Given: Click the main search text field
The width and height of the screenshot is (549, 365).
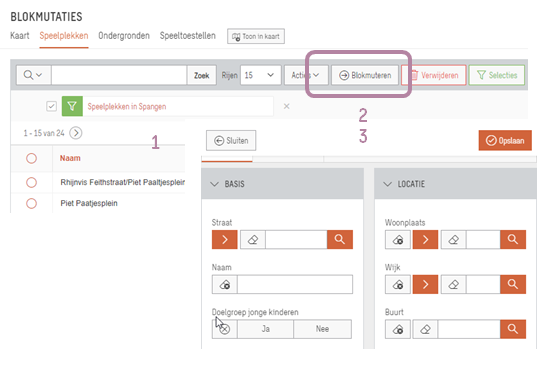Looking at the screenshot, I should pos(119,75).
